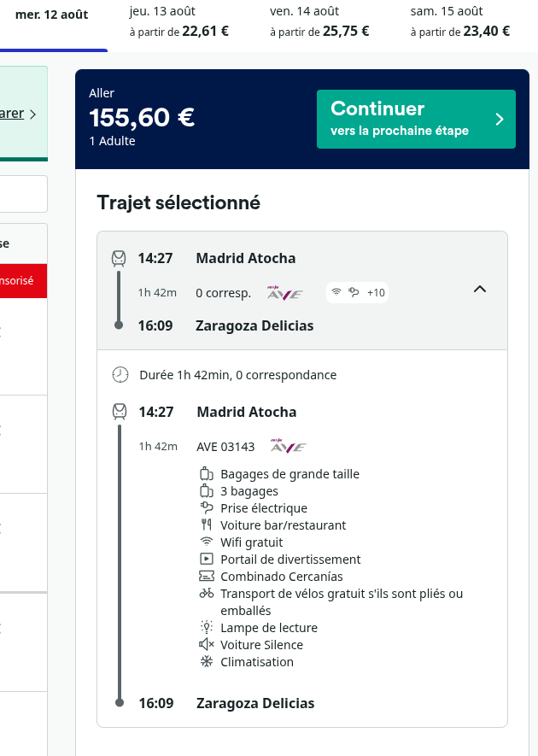Click the Voiture Silence muted speaker icon
The height and width of the screenshot is (756, 538).
(x=207, y=644)
